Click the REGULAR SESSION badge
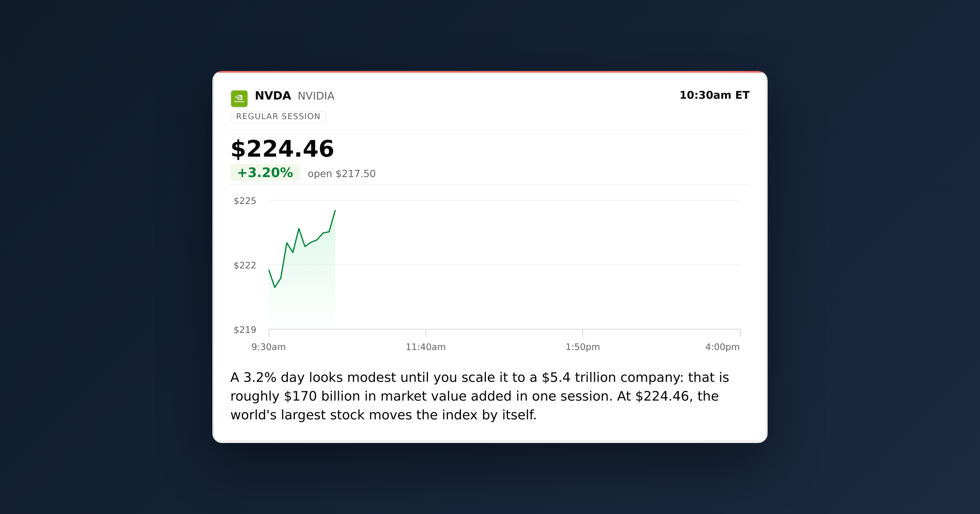This screenshot has width=980, height=514. pyautogui.click(x=278, y=117)
